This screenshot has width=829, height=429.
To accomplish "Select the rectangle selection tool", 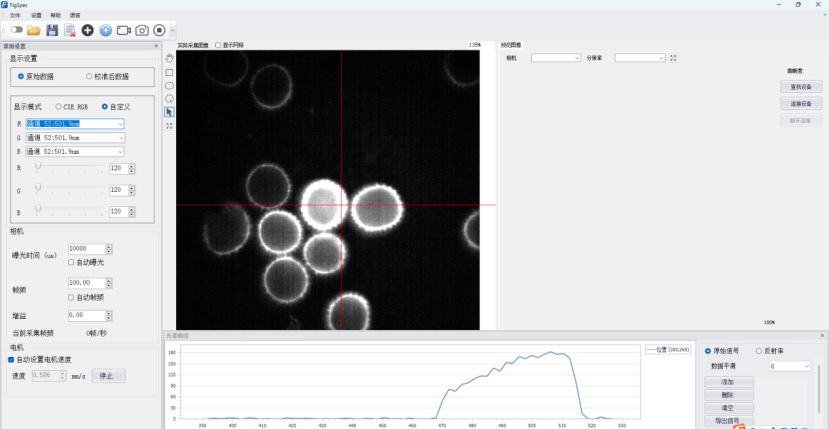I will coord(169,72).
